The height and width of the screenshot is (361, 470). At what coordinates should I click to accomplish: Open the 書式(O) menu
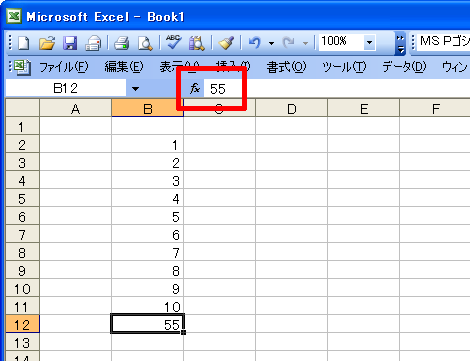(286, 67)
